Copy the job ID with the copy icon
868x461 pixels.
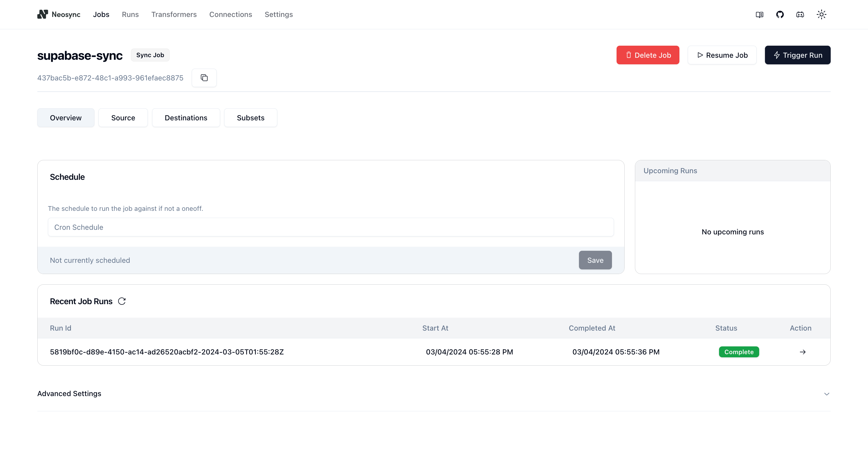[204, 78]
